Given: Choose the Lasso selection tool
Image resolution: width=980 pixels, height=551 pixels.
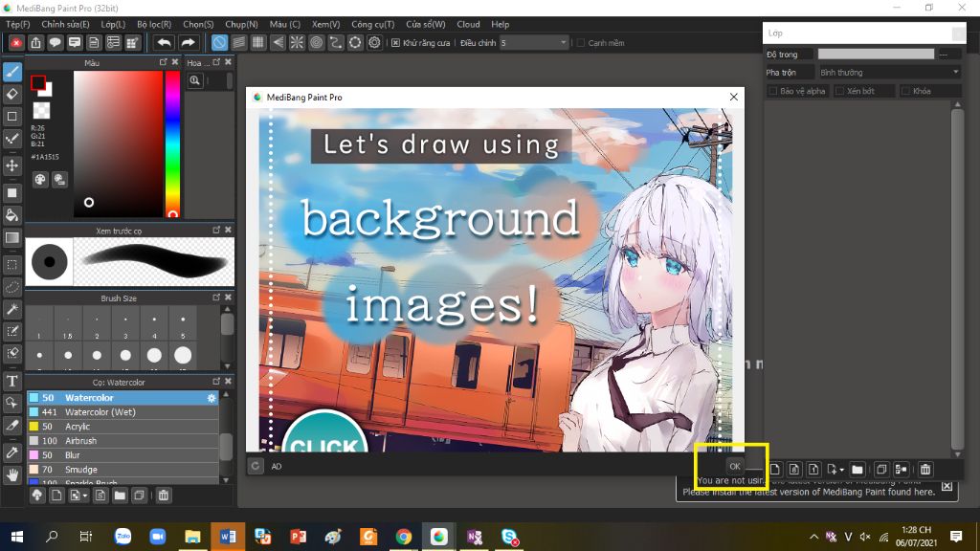Looking at the screenshot, I should click(x=11, y=287).
